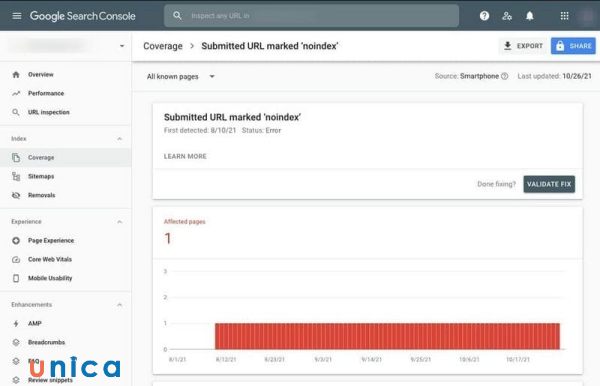Click the Google Search Console logo
Screen dimensions: 600x386
point(83,16)
